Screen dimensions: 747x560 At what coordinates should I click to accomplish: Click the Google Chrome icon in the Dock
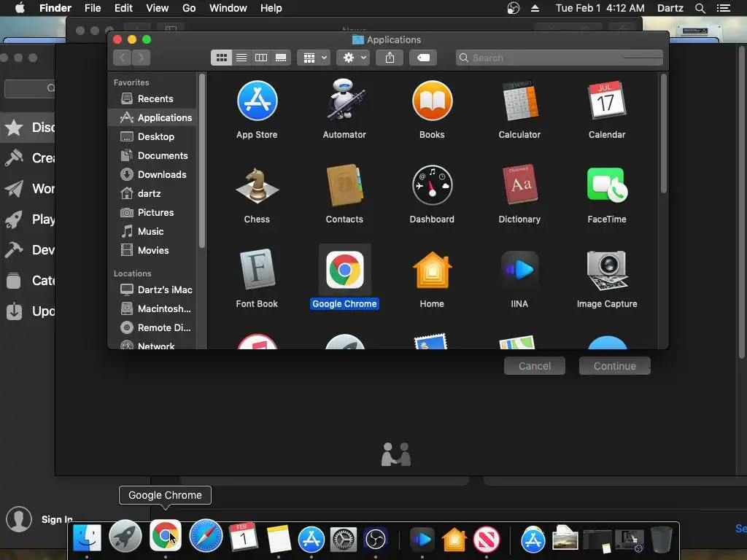(166, 536)
